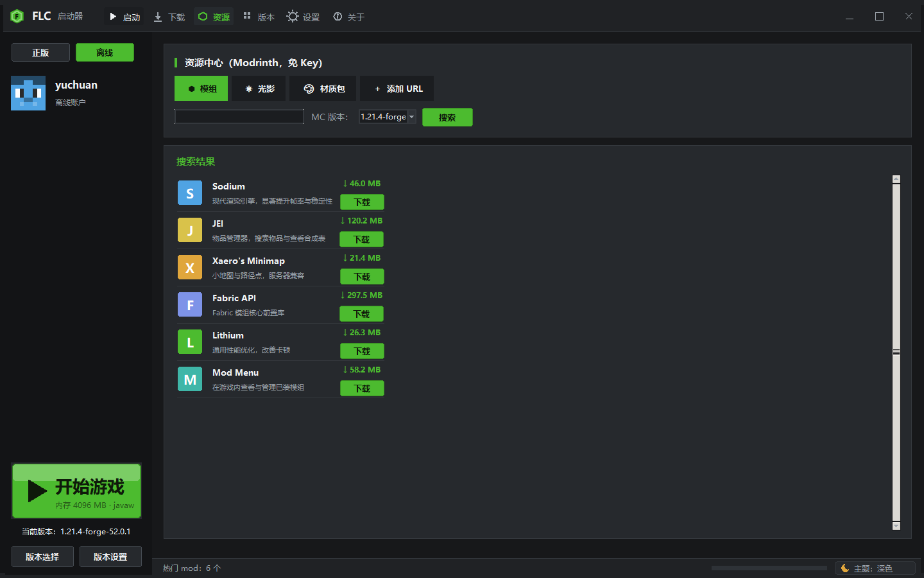Select the 光影 shaders category
Viewport: 924px width, 578px height.
(x=259, y=89)
